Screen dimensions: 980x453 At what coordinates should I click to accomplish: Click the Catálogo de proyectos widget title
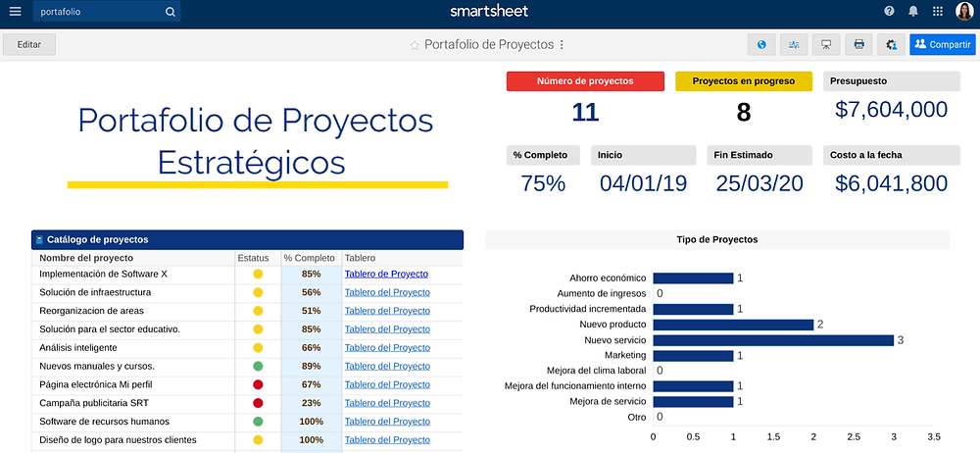(x=97, y=239)
